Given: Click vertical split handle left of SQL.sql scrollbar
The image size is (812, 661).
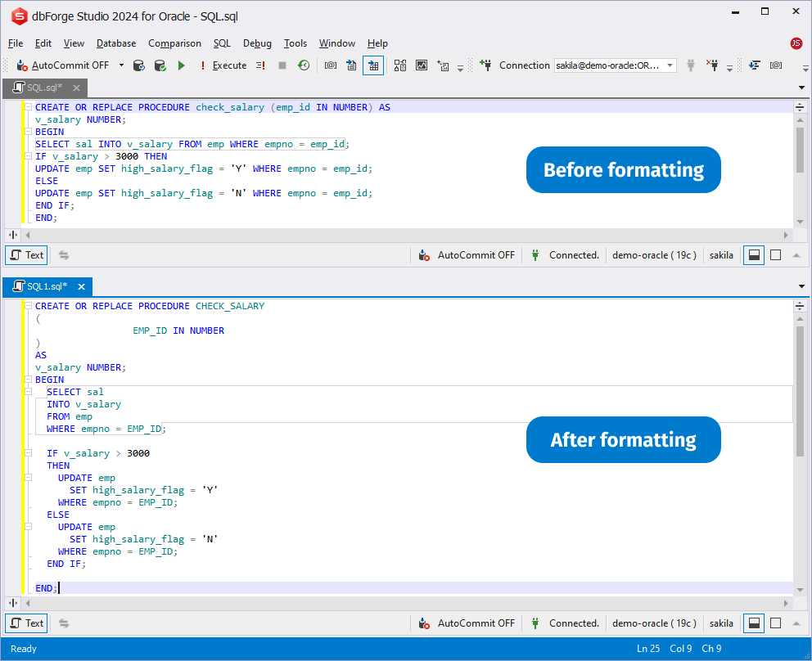Looking at the screenshot, I should [13, 235].
